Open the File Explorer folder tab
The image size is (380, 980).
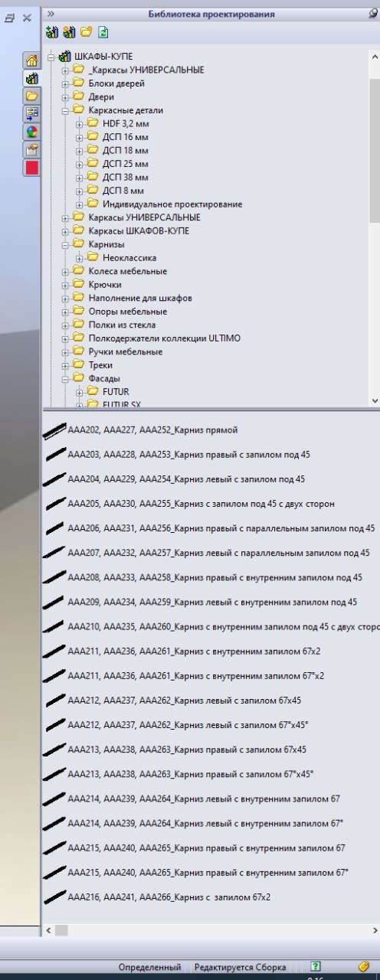31,96
